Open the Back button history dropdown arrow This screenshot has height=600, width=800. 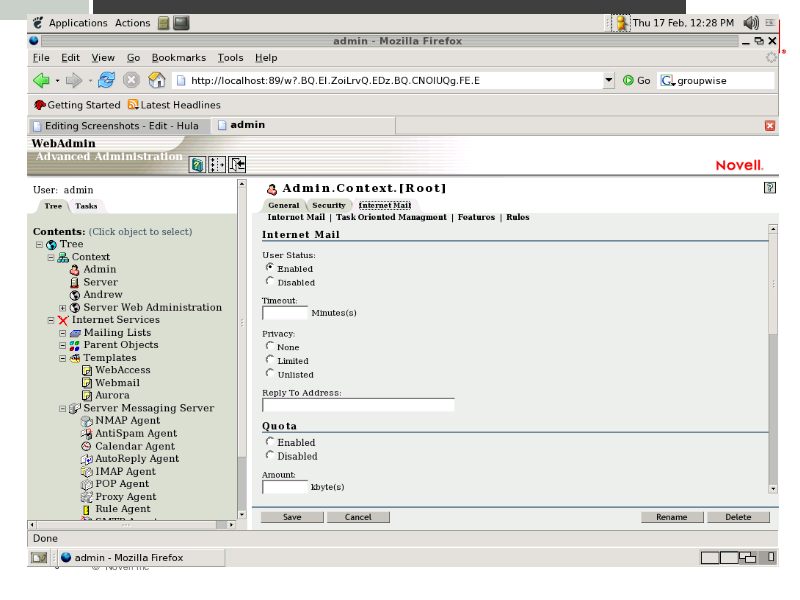pos(57,81)
